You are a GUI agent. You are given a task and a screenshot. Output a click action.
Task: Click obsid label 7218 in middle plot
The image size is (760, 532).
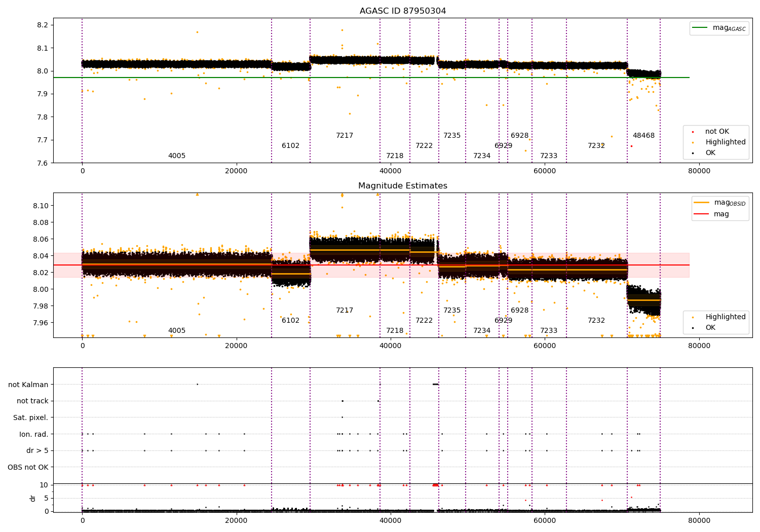pyautogui.click(x=395, y=331)
